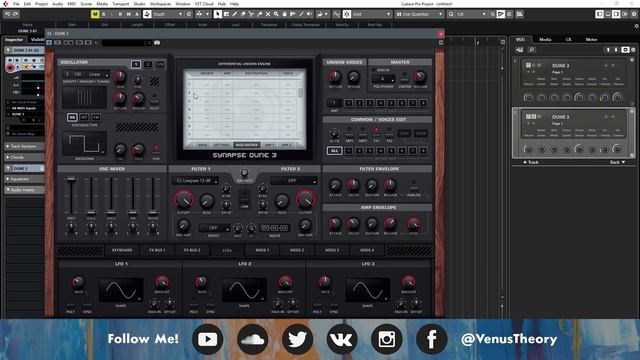
Task: Open the SoundCloud icon in banner
Action: click(x=252, y=339)
